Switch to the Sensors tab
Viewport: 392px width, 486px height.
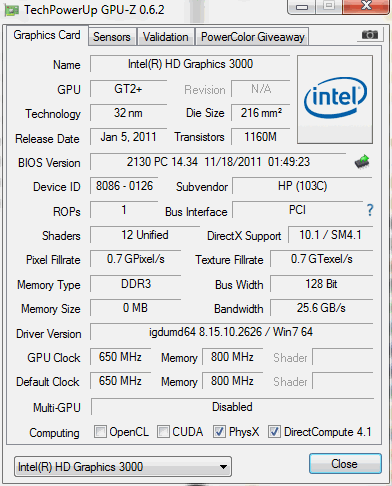coord(112,37)
